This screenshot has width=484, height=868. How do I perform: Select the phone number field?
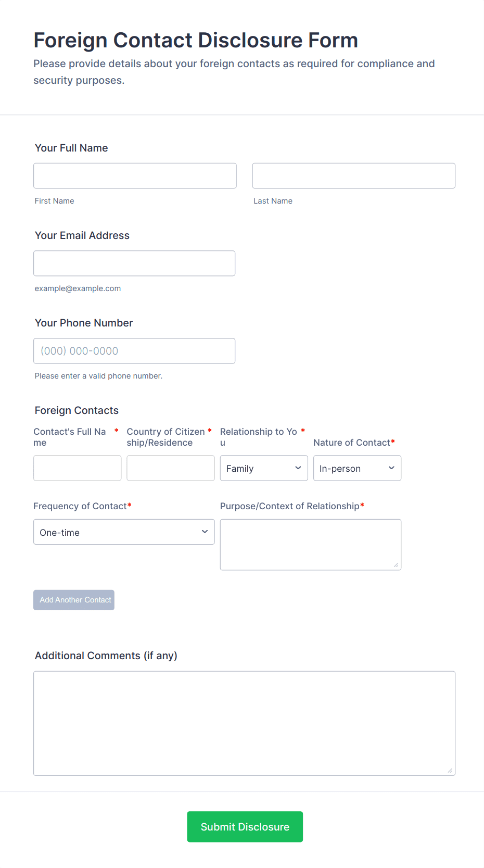click(134, 351)
